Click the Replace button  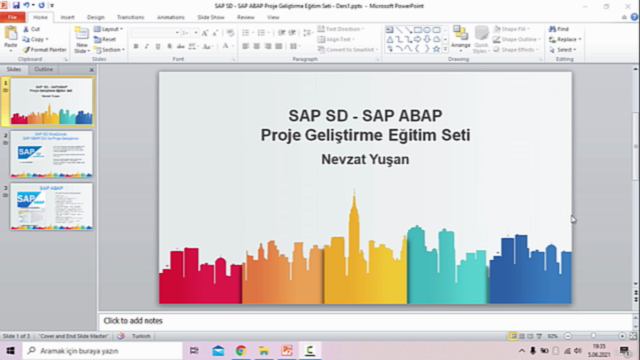[565, 40]
